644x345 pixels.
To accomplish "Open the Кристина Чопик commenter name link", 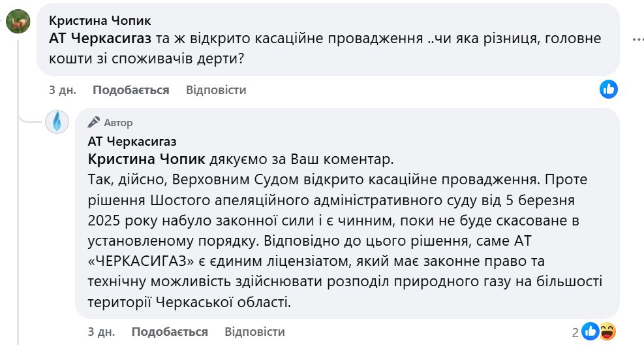I will click(100, 20).
